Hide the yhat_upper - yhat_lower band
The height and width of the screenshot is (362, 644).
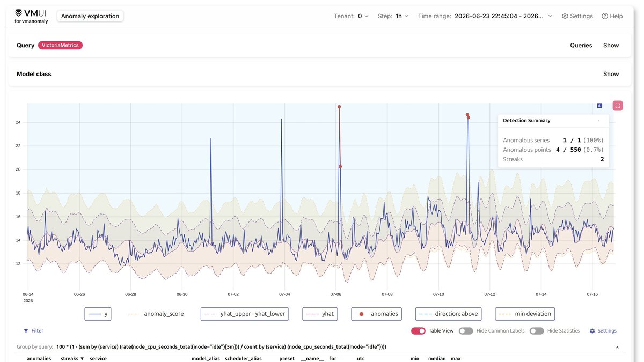(245, 314)
